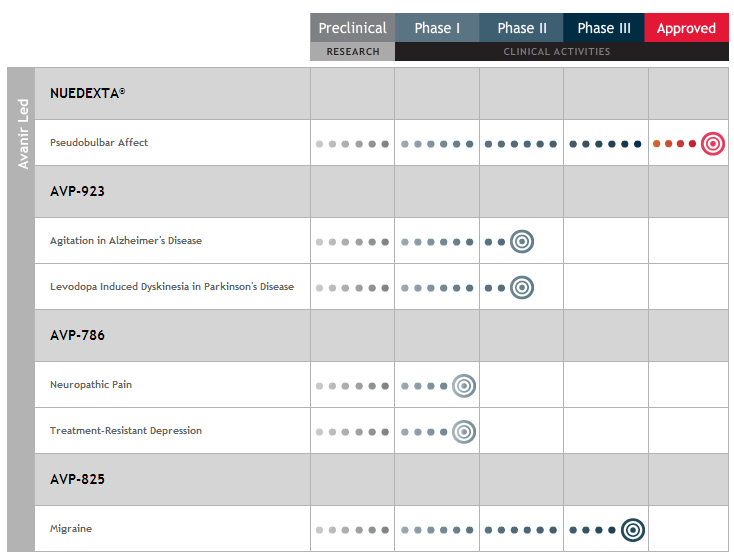Click the Neuropathic Pain indication

point(91,385)
